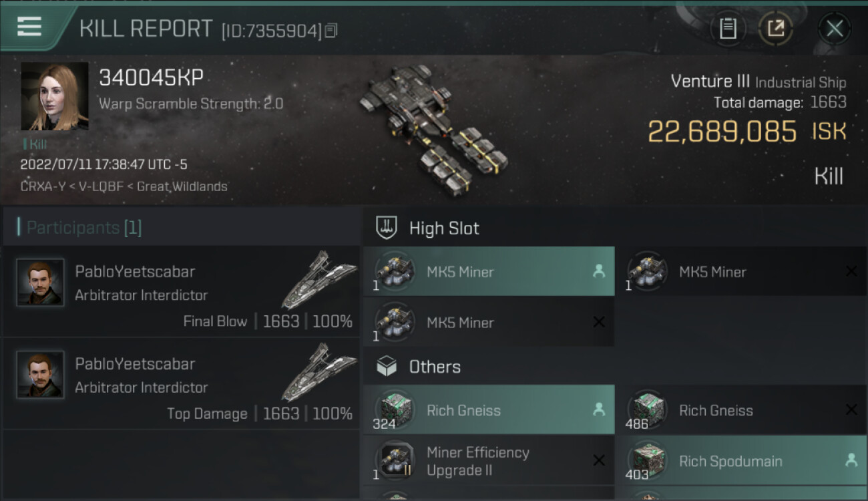Click the destroyed MK5 Miner on right

pyautogui.click(x=741, y=272)
